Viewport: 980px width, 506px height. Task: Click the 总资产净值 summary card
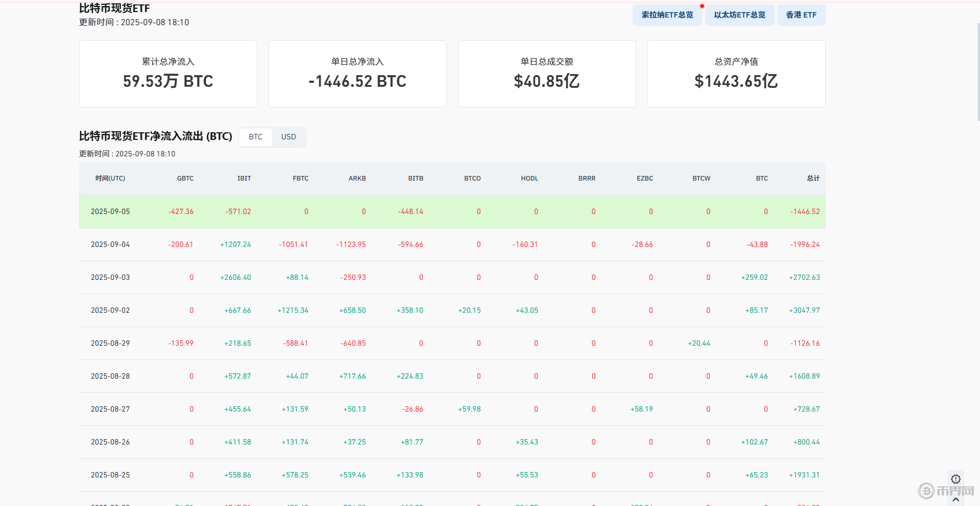(x=736, y=74)
